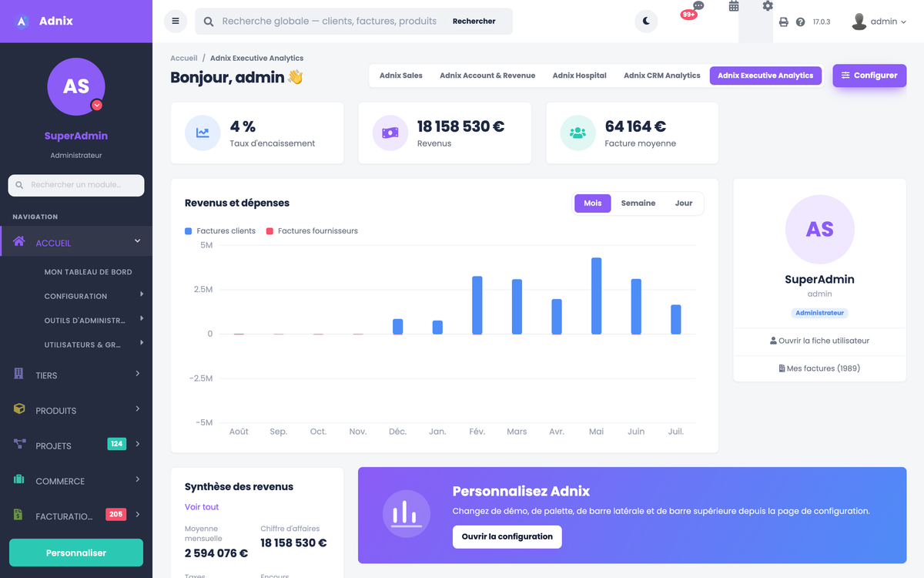Open the help question mark icon

(x=801, y=22)
